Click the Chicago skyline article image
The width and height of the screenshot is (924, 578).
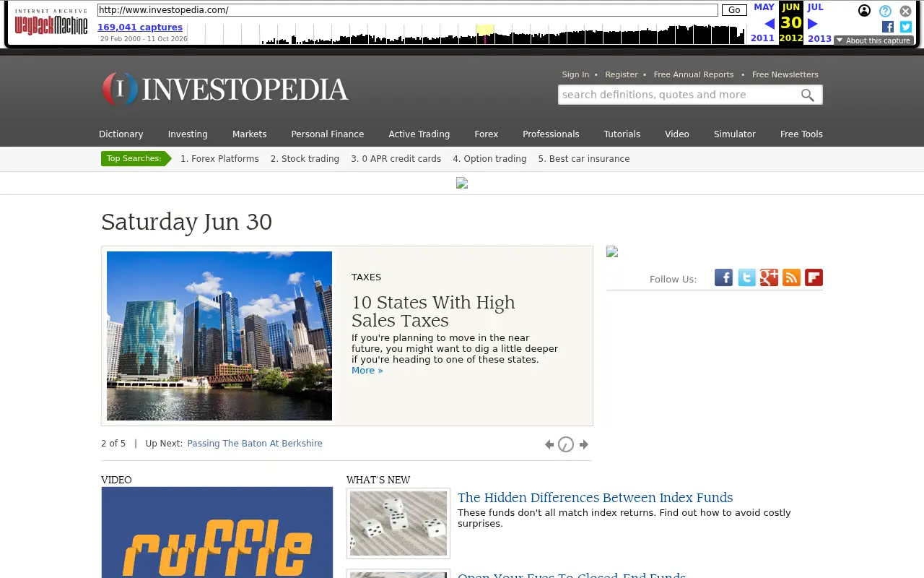pos(219,336)
